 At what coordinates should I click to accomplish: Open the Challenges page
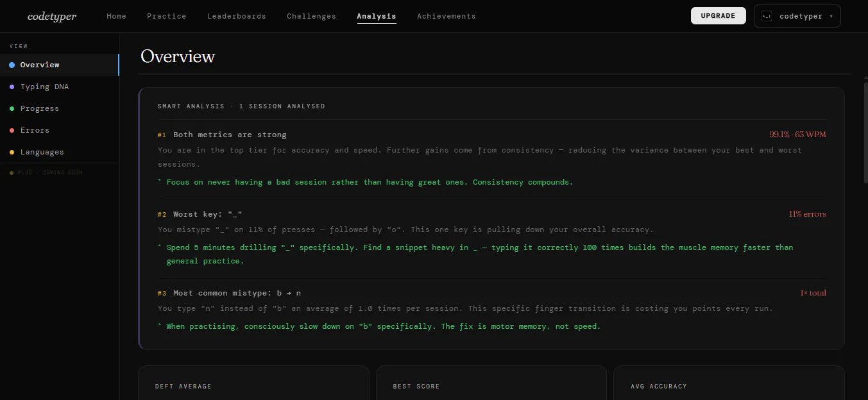tap(311, 16)
